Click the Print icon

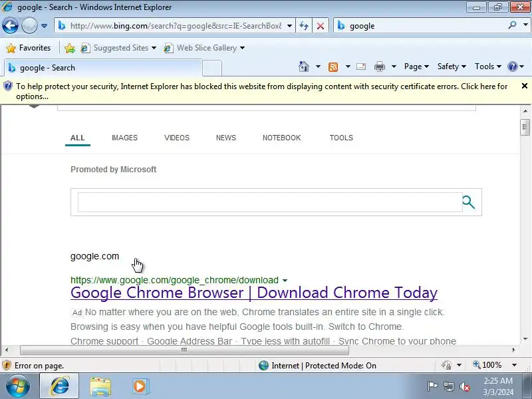click(379, 66)
